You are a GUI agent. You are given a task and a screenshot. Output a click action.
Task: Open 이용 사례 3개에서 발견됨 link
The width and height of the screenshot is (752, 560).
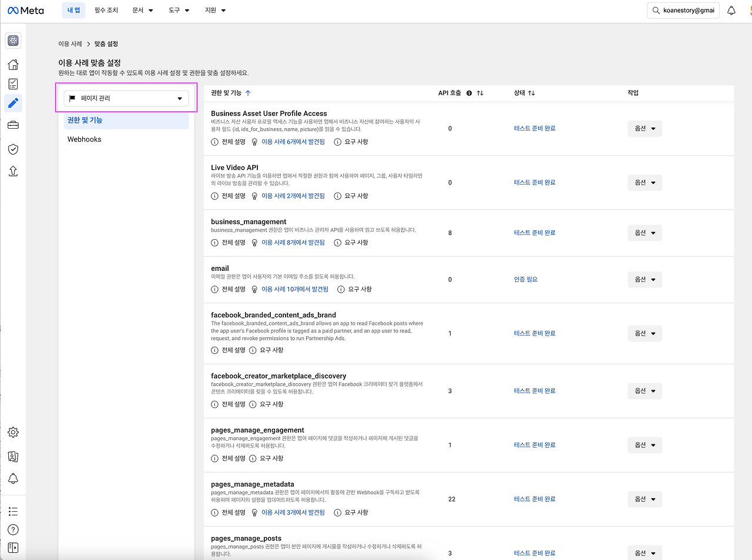click(293, 512)
